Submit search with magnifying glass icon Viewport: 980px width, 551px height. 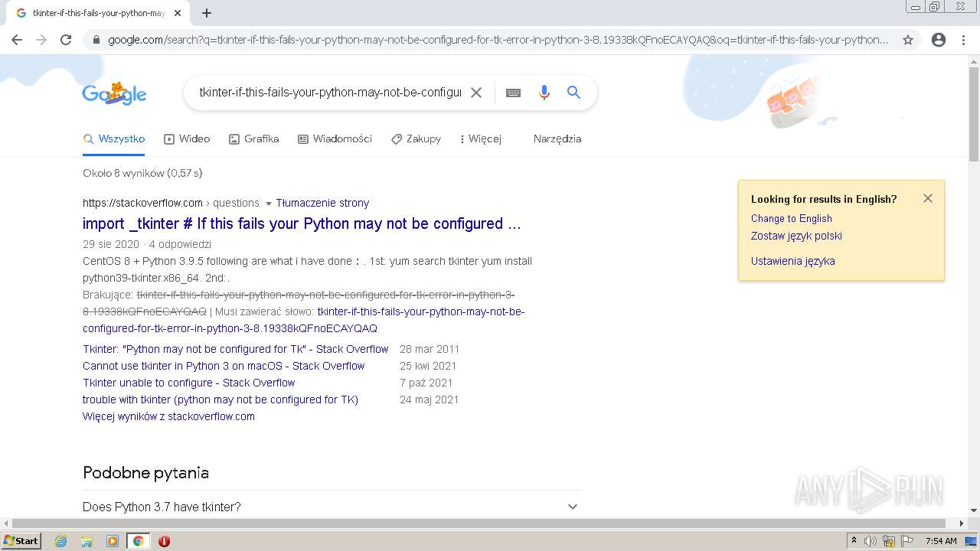(573, 93)
